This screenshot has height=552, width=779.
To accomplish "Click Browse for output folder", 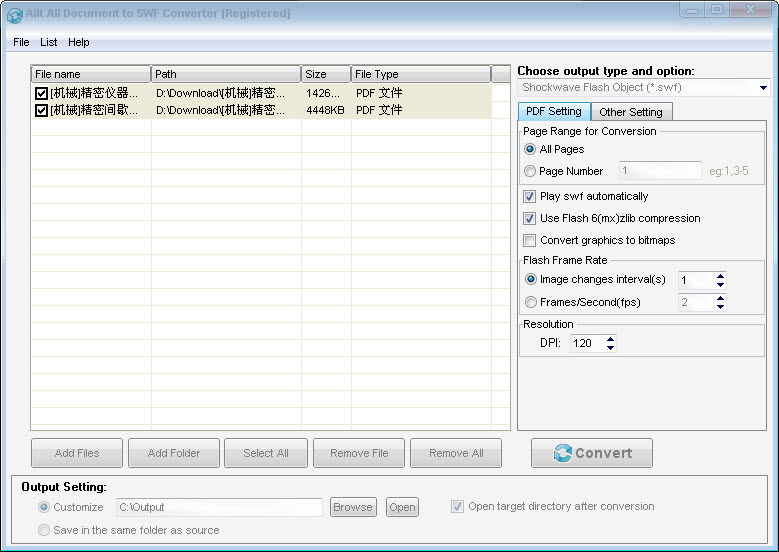I will (353, 507).
